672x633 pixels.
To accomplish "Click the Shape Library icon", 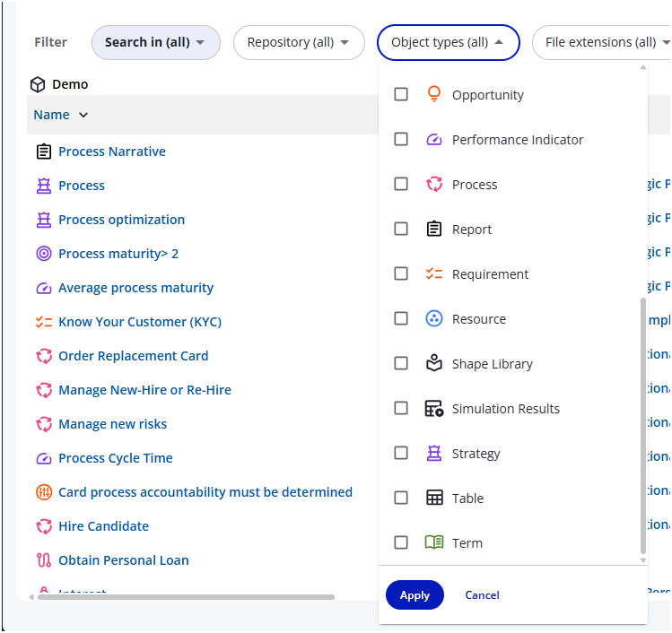I will [434, 363].
